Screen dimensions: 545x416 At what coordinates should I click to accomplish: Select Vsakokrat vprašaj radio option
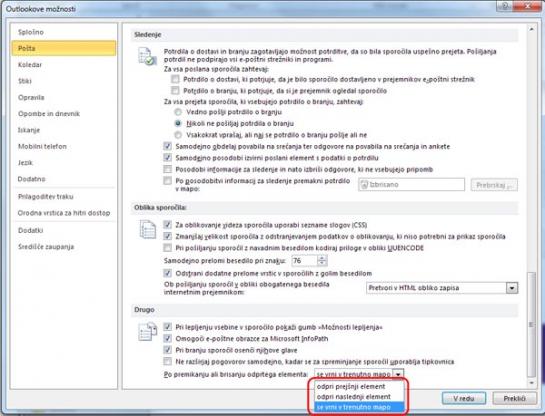(178, 135)
